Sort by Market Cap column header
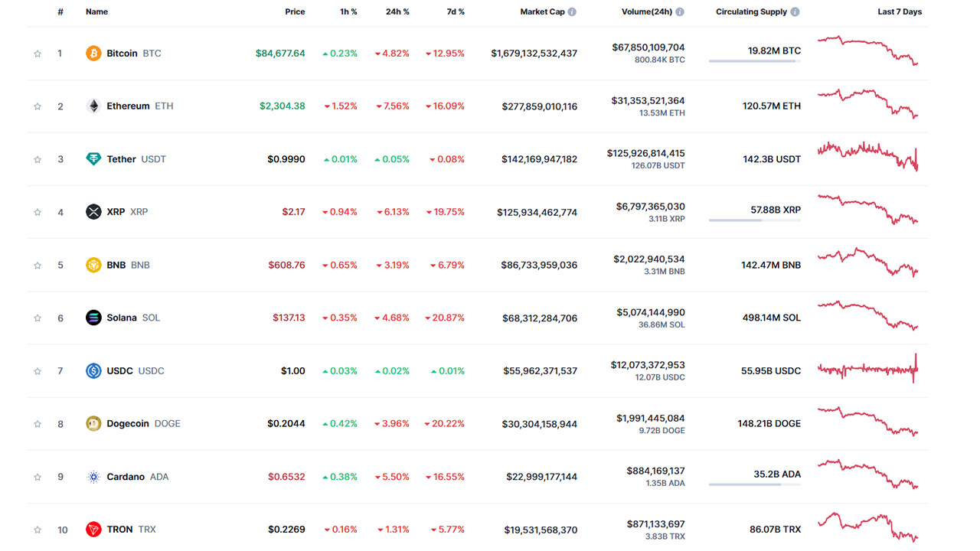This screenshot has height=551, width=980. [x=542, y=12]
